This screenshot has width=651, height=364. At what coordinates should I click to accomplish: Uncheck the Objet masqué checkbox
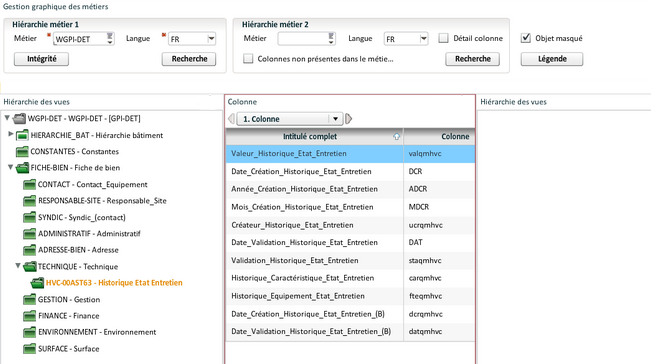click(x=526, y=38)
